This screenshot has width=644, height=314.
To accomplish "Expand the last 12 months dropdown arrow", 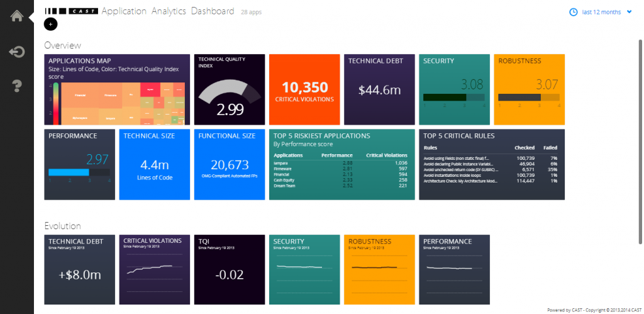I will point(630,12).
